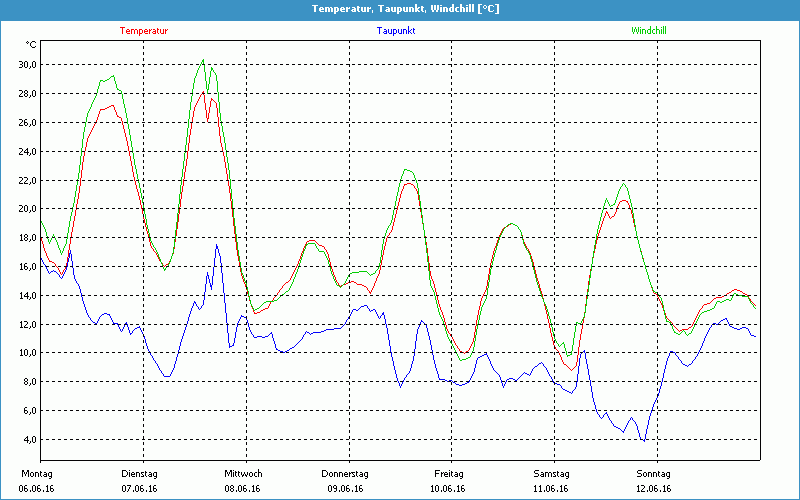This screenshot has height=500, width=800.
Task: Click the 28,0 y-axis value
Action: point(27,94)
